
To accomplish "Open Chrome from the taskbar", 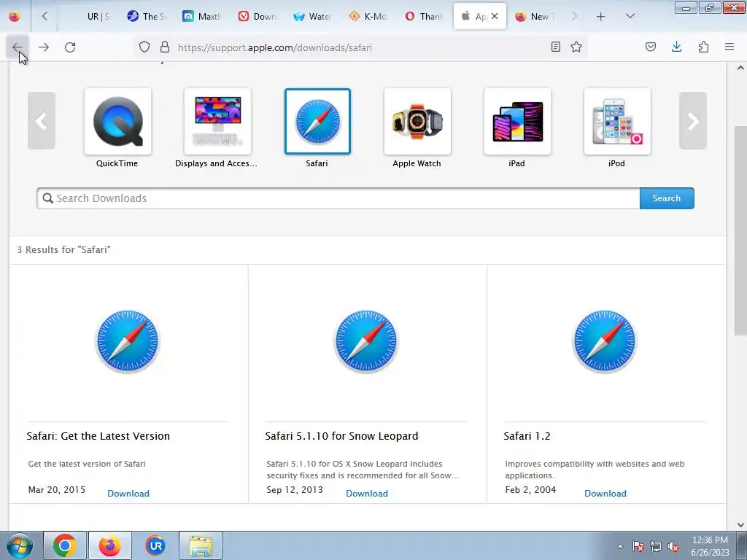I will pyautogui.click(x=65, y=545).
